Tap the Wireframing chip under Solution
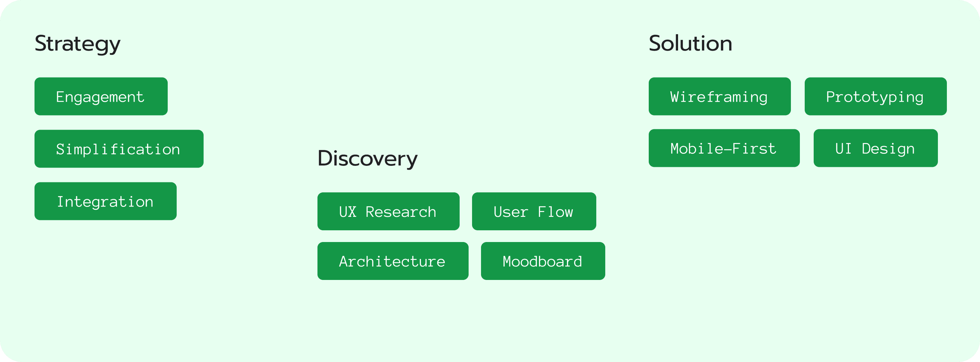 coord(719,97)
